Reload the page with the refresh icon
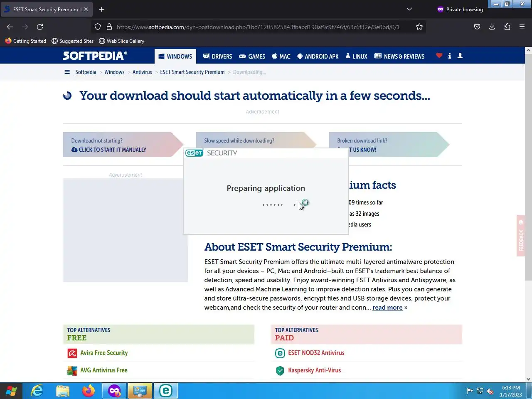 click(40, 27)
